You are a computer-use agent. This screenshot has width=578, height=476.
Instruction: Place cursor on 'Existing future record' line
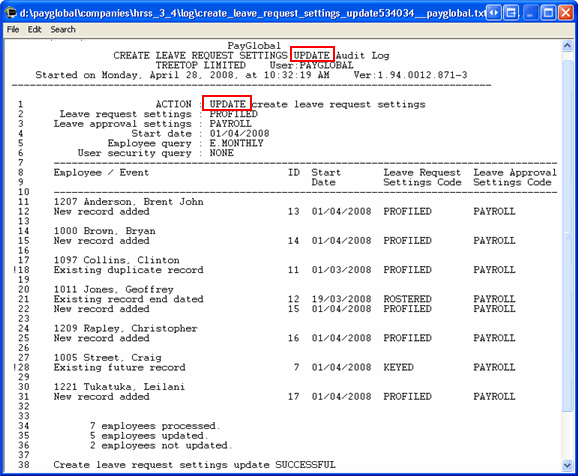pyautogui.click(x=284, y=367)
